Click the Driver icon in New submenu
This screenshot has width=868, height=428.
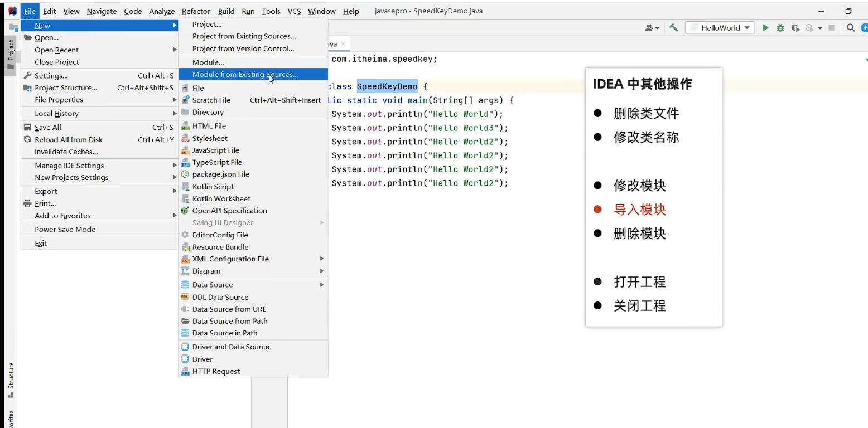[185, 359]
